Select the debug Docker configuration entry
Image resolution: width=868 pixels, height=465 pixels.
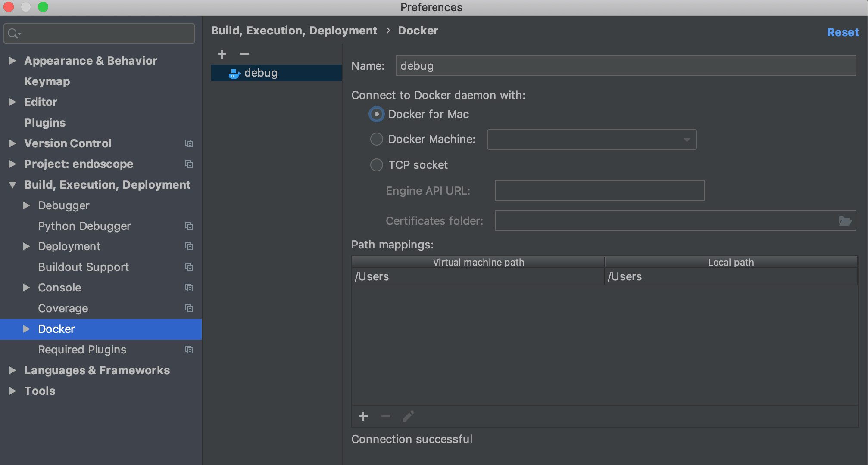click(x=261, y=73)
